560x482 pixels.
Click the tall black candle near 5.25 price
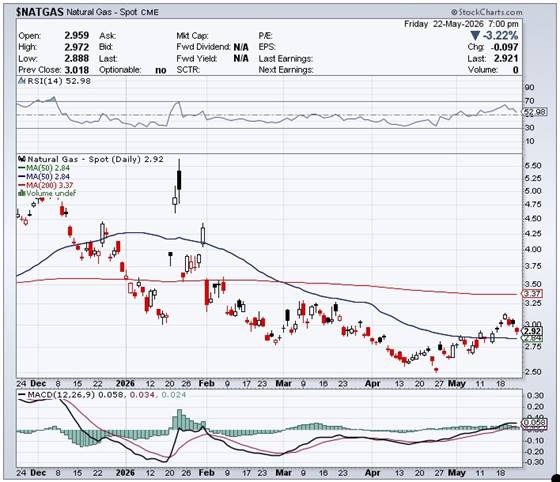pos(179,180)
